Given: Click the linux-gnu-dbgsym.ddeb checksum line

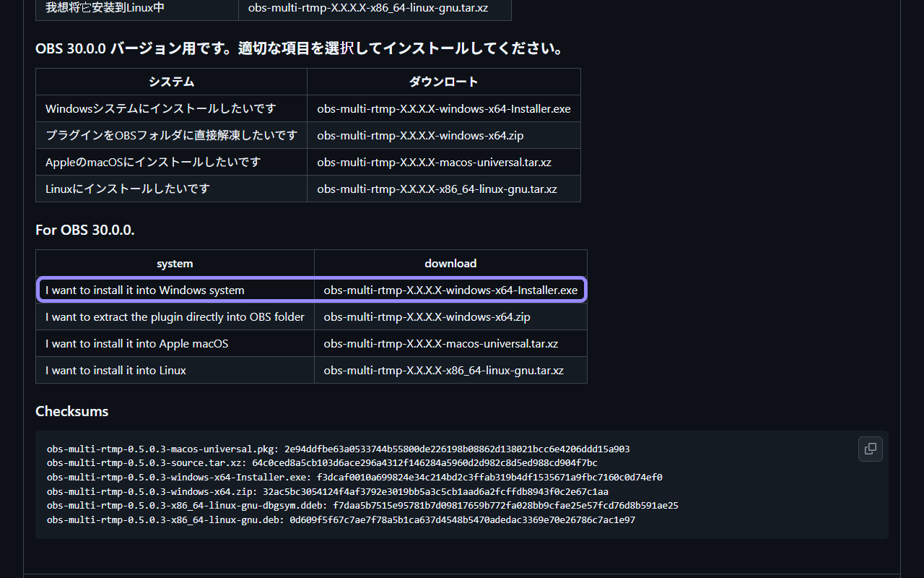Looking at the screenshot, I should (362, 506).
